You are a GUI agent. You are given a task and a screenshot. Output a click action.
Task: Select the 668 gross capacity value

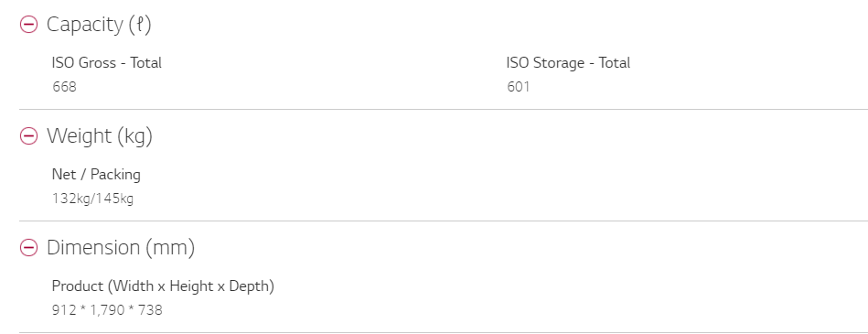pyautogui.click(x=65, y=87)
